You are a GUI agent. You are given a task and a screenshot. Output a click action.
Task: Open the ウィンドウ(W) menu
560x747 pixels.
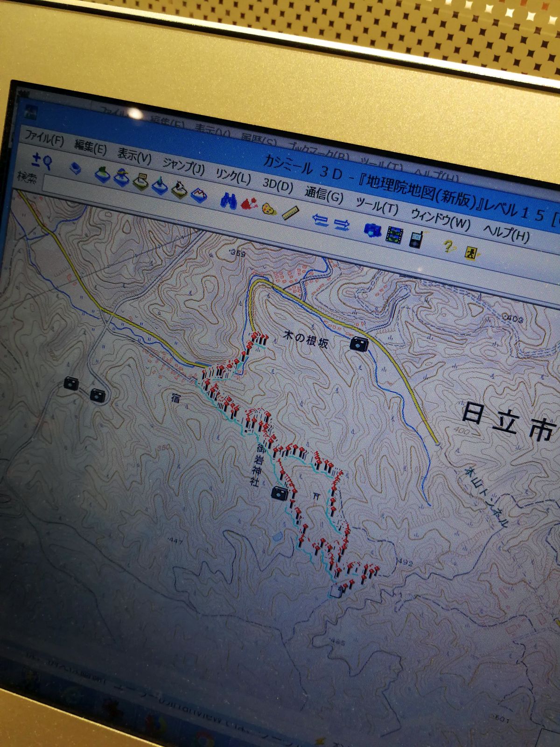pyautogui.click(x=440, y=218)
